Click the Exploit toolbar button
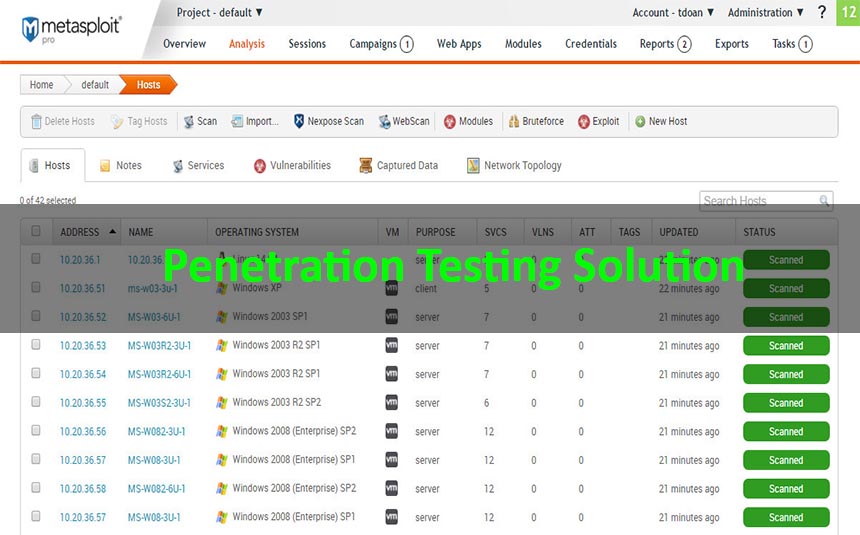The image size is (860, 535). pyautogui.click(x=598, y=121)
